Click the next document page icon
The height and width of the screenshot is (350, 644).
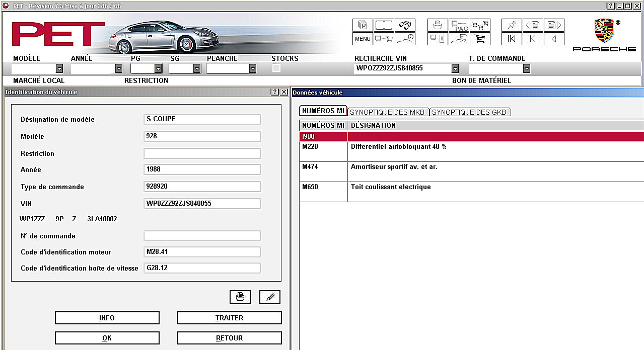554,25
